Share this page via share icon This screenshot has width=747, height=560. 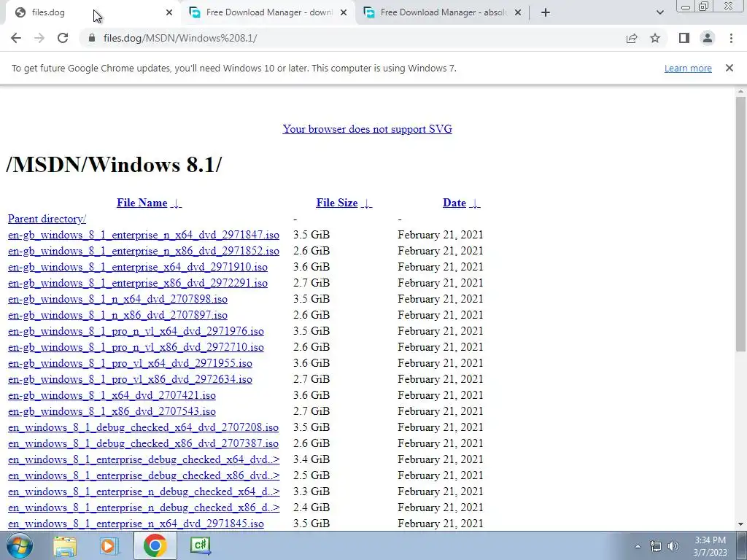pyautogui.click(x=632, y=38)
